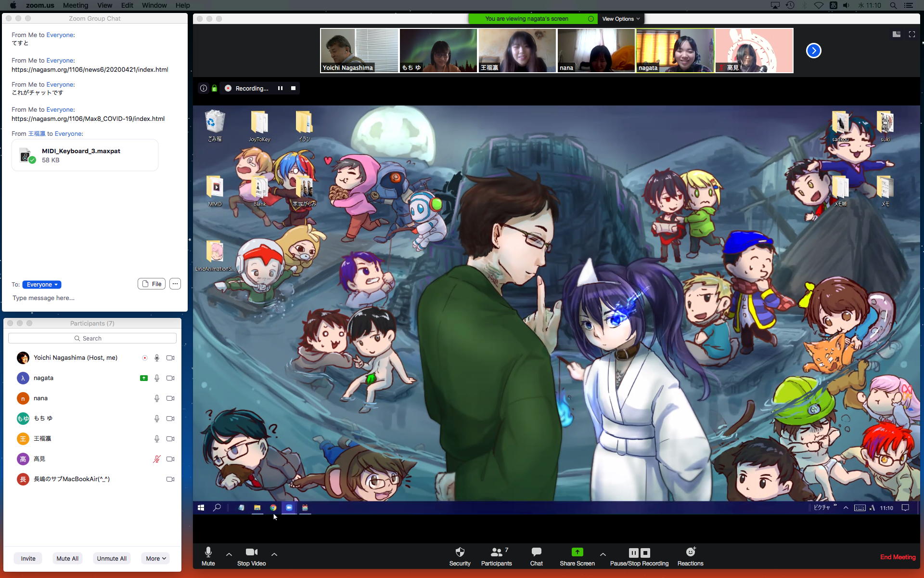Screen dimensions: 924x578
Task: Enter full screen mode icon
Action: tap(911, 34)
